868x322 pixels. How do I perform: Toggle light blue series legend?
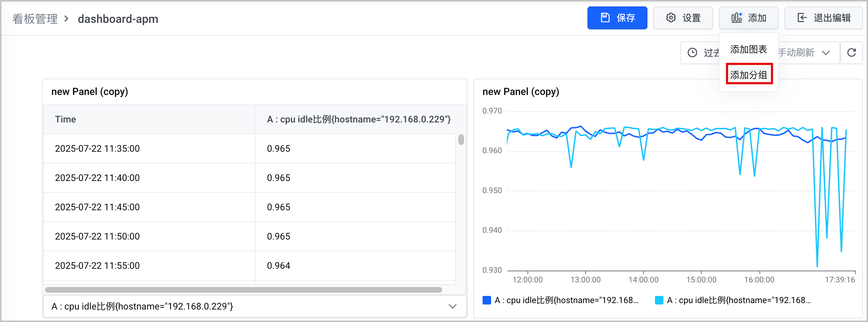pyautogui.click(x=733, y=300)
